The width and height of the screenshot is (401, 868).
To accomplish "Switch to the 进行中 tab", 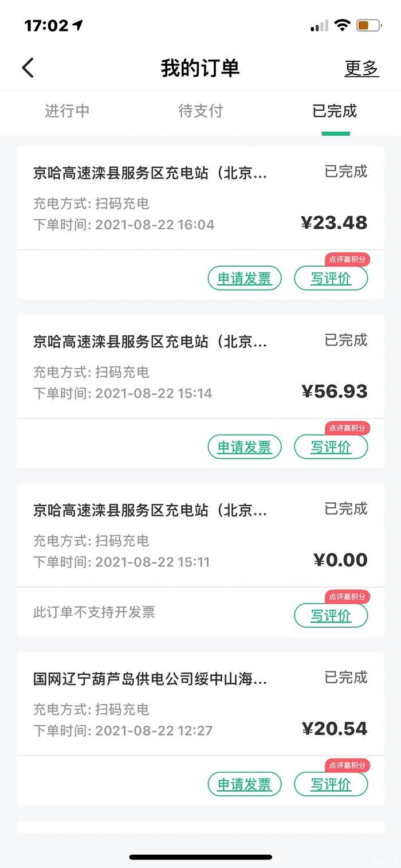I will tap(67, 111).
